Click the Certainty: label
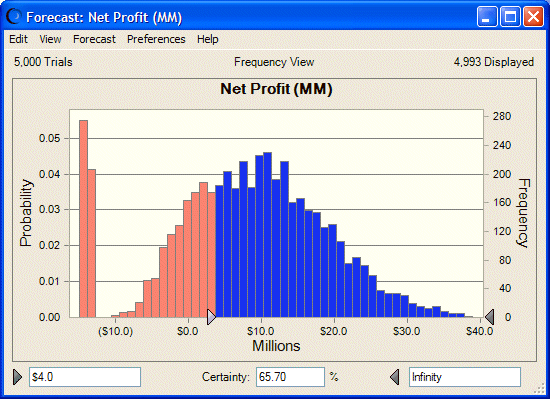This screenshot has width=550, height=399. pos(226,377)
